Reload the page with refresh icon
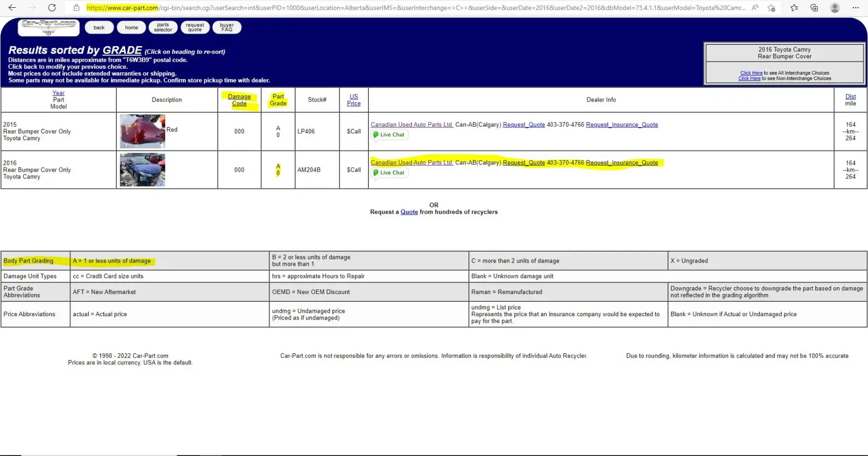Image resolution: width=868 pixels, height=456 pixels. (x=52, y=8)
